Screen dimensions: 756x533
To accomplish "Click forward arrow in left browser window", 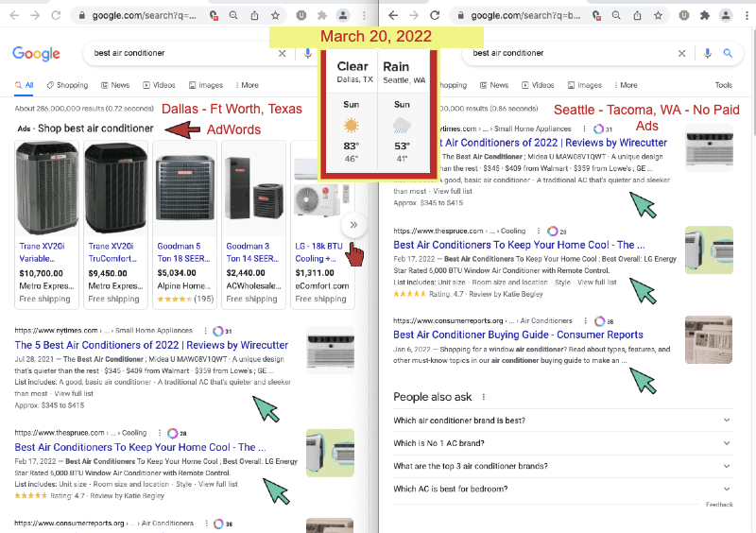I will pos(35,15).
